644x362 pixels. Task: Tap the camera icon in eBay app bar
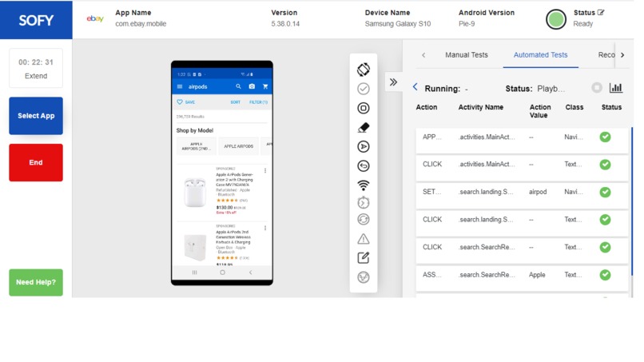pyautogui.click(x=252, y=86)
